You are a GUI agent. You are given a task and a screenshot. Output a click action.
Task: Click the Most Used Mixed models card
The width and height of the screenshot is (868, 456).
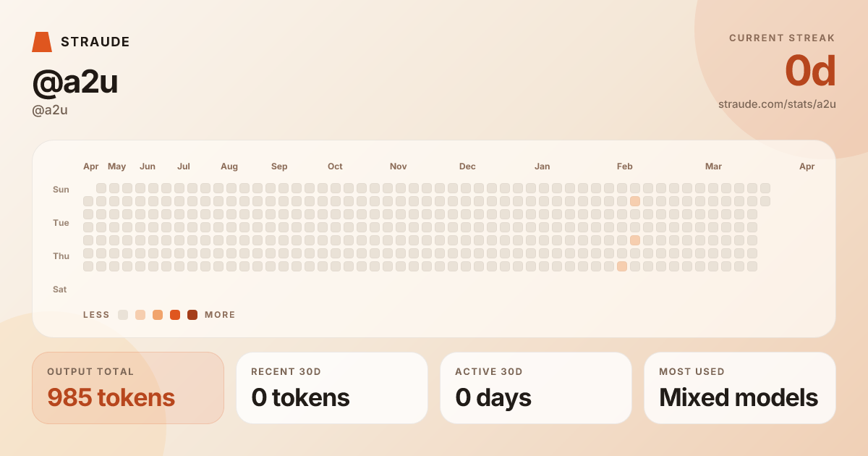pos(739,388)
